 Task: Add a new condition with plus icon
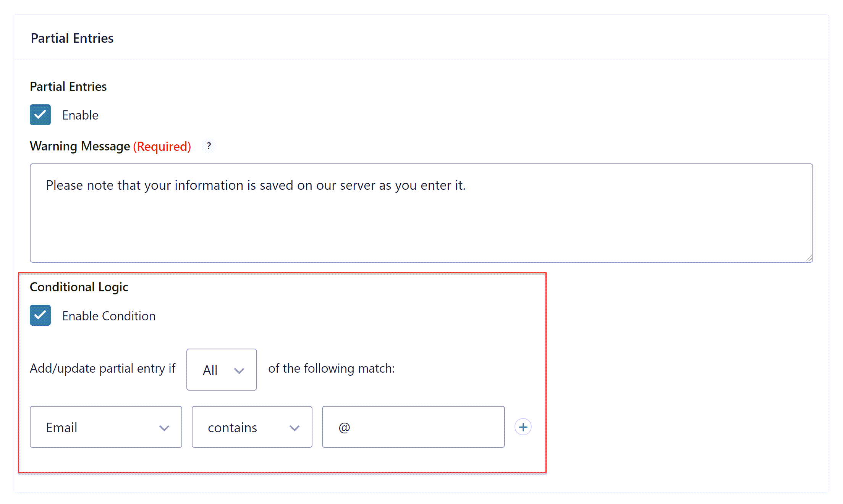click(x=523, y=427)
